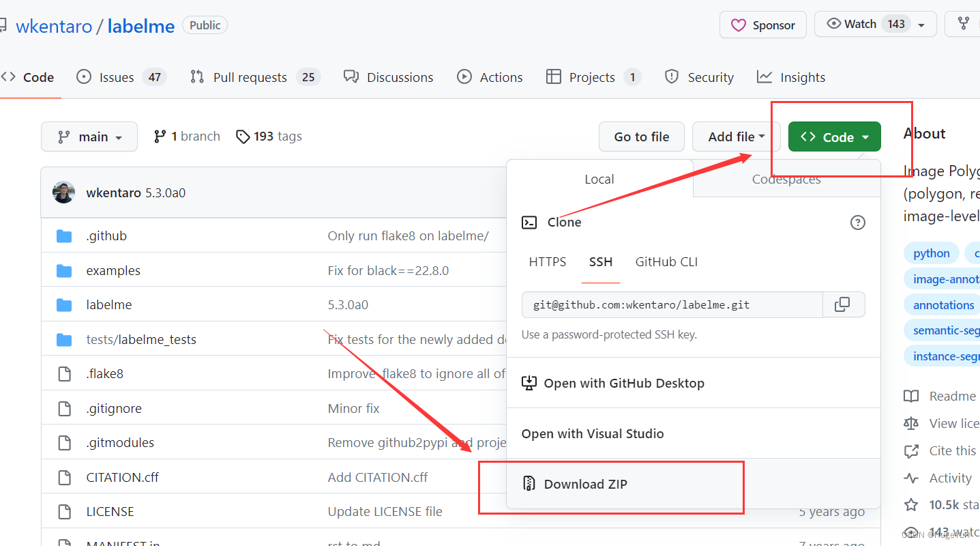
Task: Open the Security tab
Action: [x=699, y=77]
